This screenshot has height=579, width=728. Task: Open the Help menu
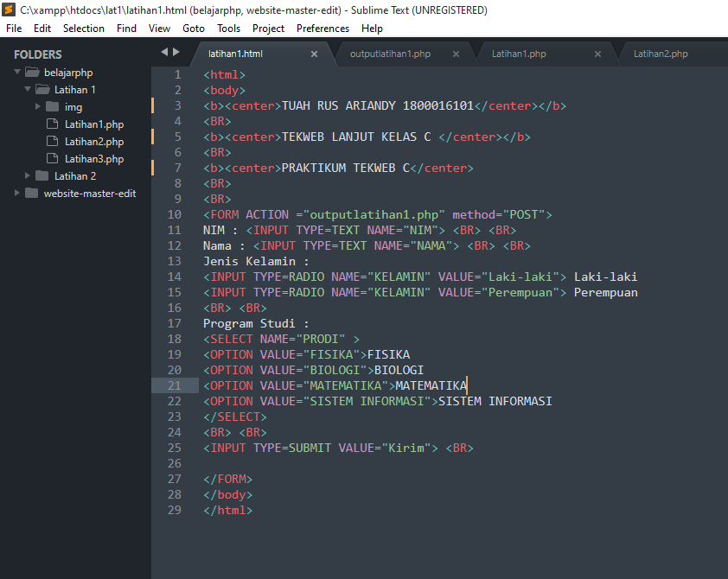[x=372, y=29]
